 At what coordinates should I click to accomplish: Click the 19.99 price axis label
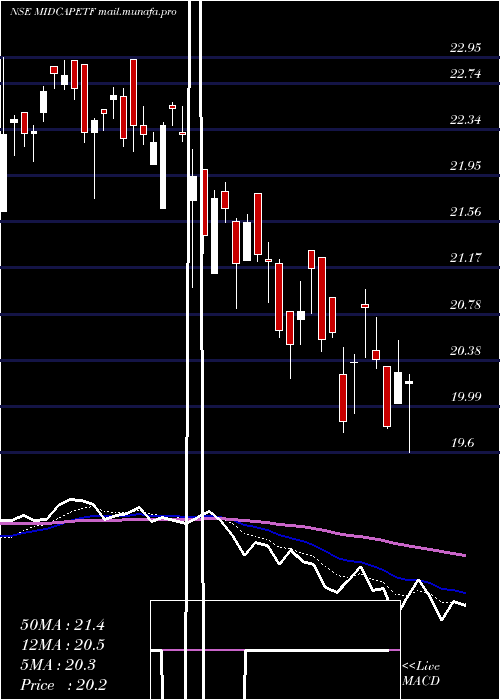466,396
